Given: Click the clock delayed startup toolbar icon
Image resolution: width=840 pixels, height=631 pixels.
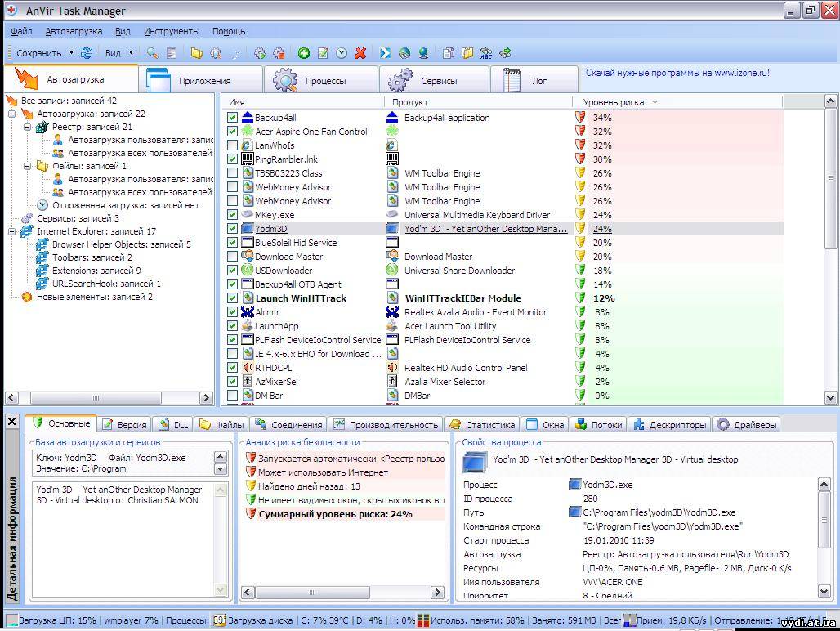Looking at the screenshot, I should [342, 53].
